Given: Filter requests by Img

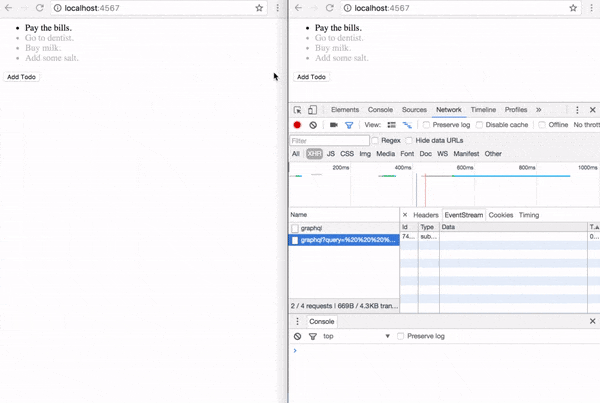Looking at the screenshot, I should [365, 154].
